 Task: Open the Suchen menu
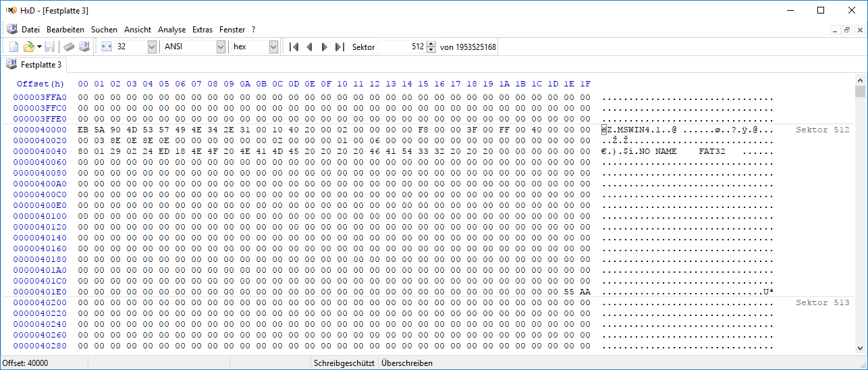(104, 30)
